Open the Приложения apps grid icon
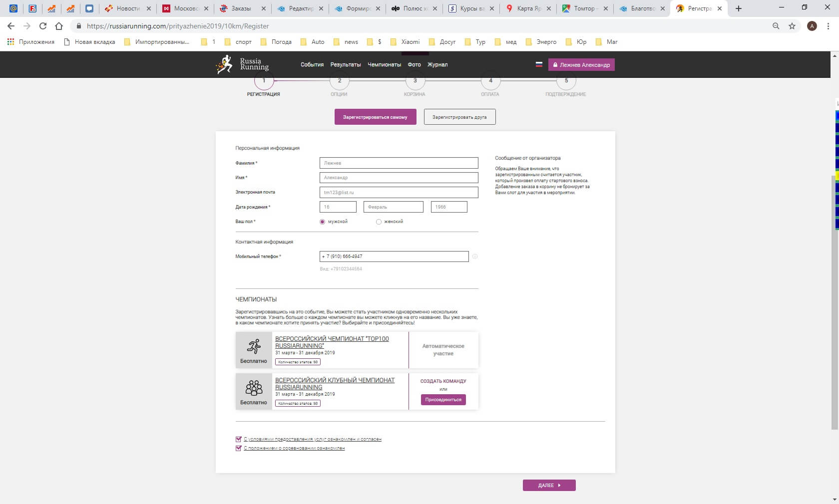This screenshot has height=504, width=839. [11, 42]
